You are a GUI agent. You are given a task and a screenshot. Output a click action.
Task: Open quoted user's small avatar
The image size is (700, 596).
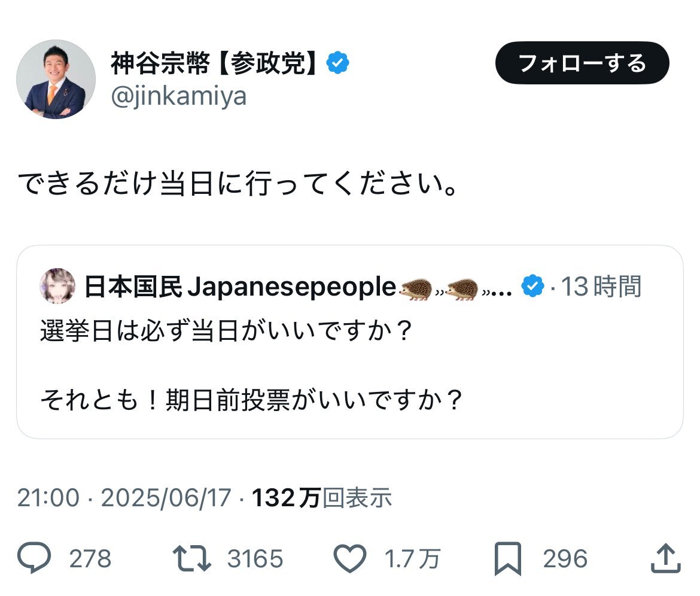[x=57, y=285]
